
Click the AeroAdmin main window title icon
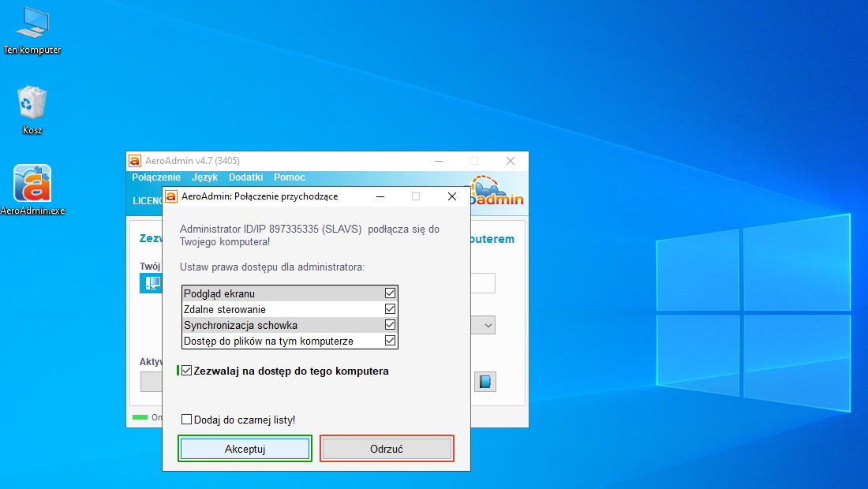134,161
